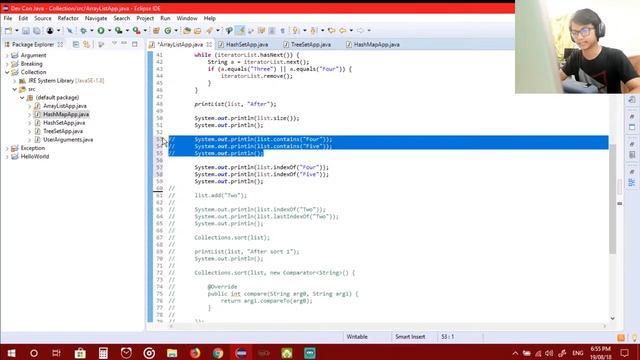Click the External Tools run icon
Screen dimensions: 640x360
click(x=136, y=30)
